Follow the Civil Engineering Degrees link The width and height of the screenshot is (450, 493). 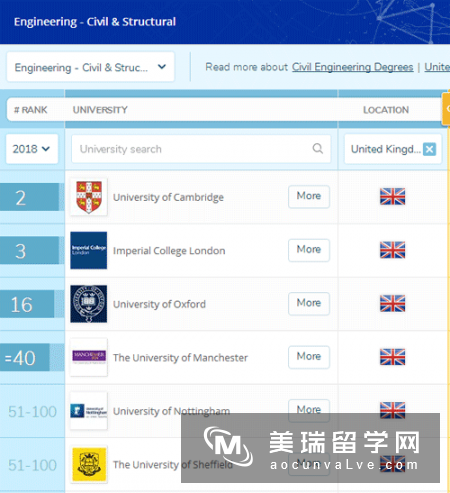[x=353, y=67]
